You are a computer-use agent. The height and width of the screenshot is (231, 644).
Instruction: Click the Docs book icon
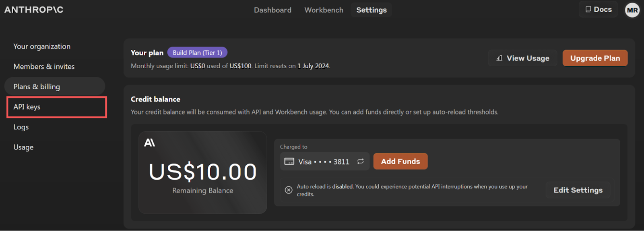588,9
